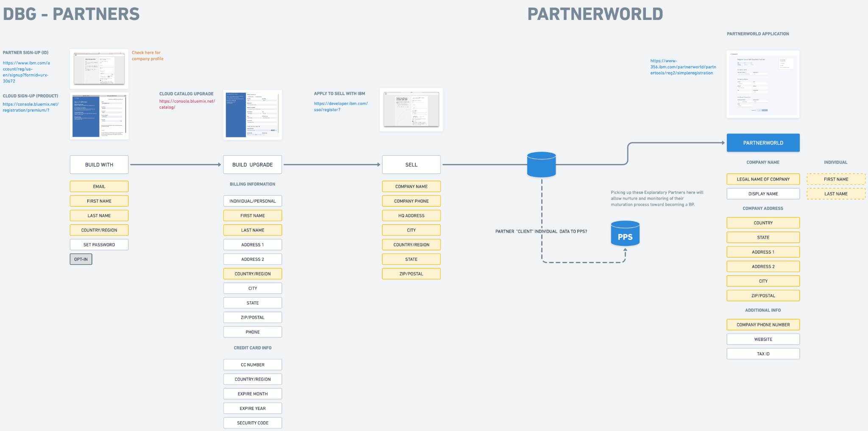
Task: Select CC NUMBER field box
Action: tap(253, 364)
